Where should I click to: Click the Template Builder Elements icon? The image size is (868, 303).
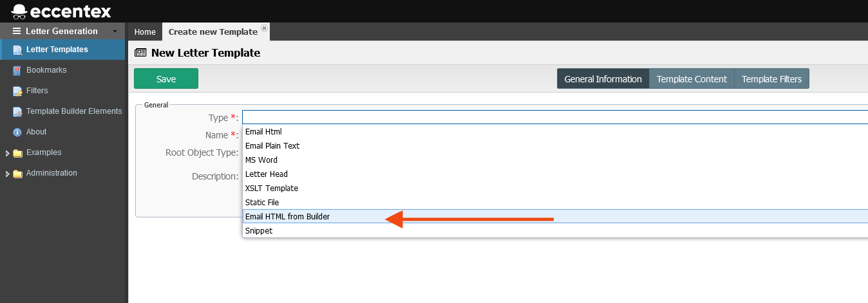pyautogui.click(x=17, y=111)
